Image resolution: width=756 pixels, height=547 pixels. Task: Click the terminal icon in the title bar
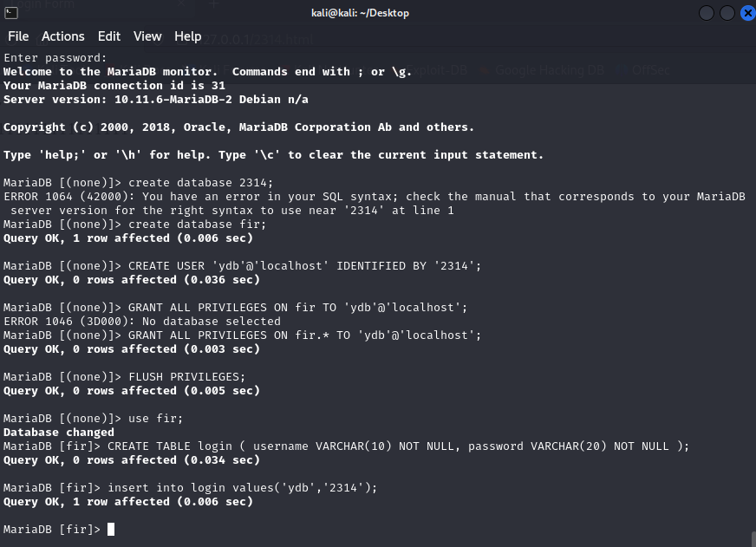(x=11, y=12)
